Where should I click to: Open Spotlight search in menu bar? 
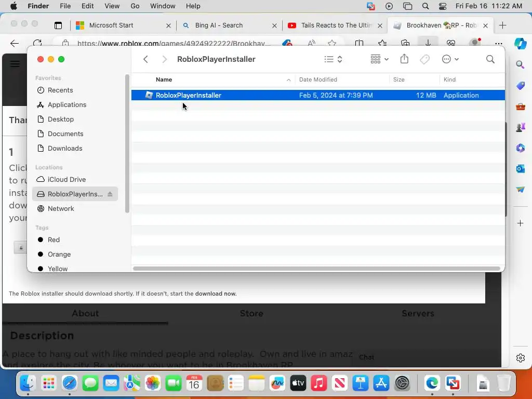pyautogui.click(x=425, y=6)
